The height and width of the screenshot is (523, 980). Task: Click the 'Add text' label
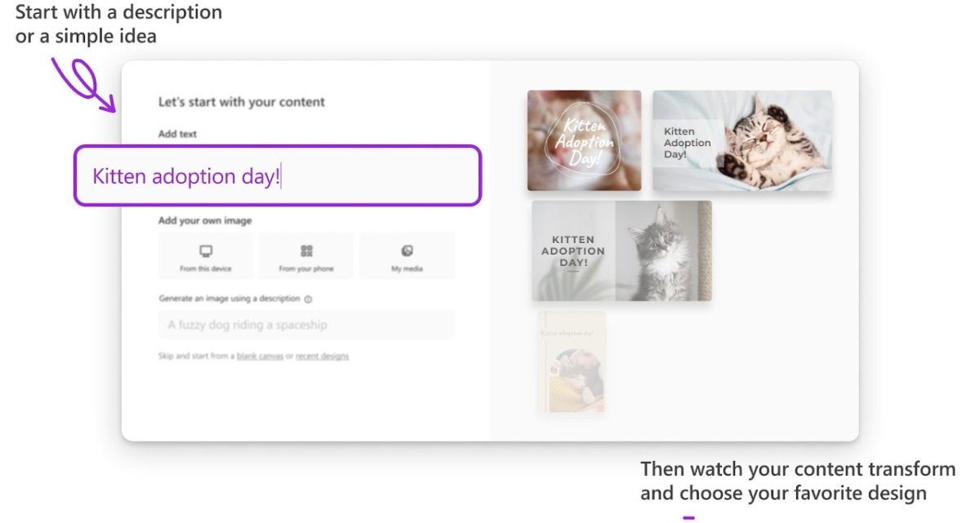[177, 134]
